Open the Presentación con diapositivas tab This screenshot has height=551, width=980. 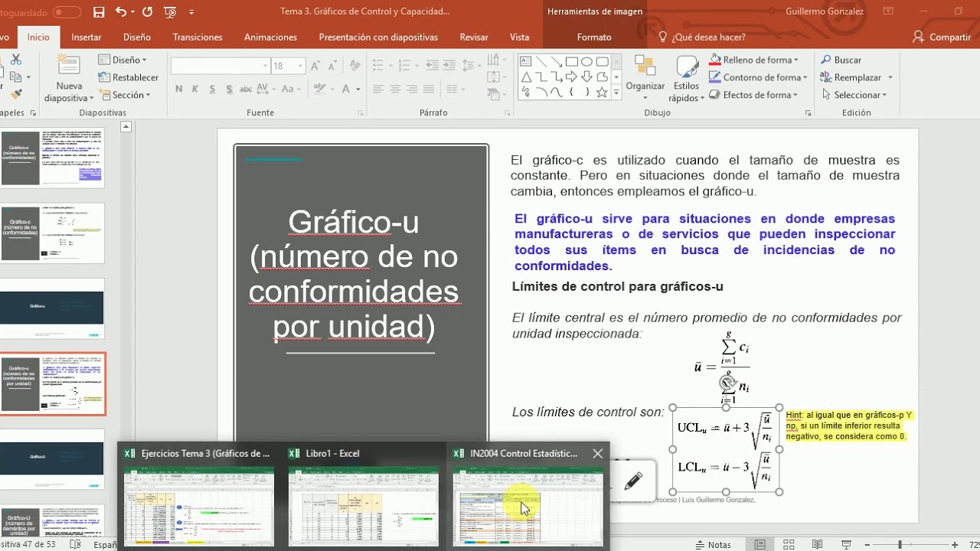(378, 37)
